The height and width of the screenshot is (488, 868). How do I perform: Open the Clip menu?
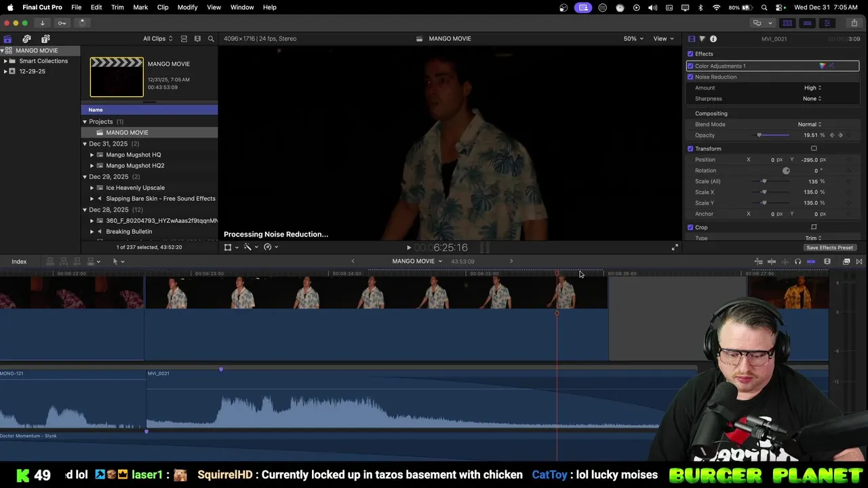pos(163,7)
